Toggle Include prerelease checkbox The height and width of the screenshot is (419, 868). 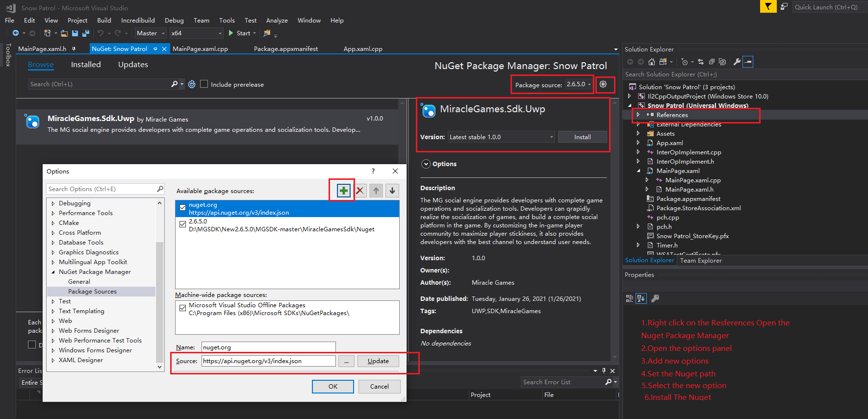pyautogui.click(x=204, y=84)
